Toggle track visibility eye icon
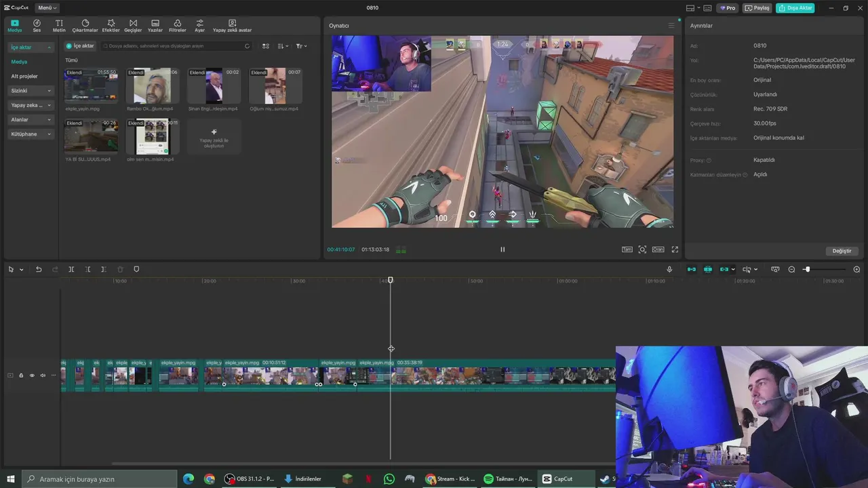 pyautogui.click(x=32, y=375)
